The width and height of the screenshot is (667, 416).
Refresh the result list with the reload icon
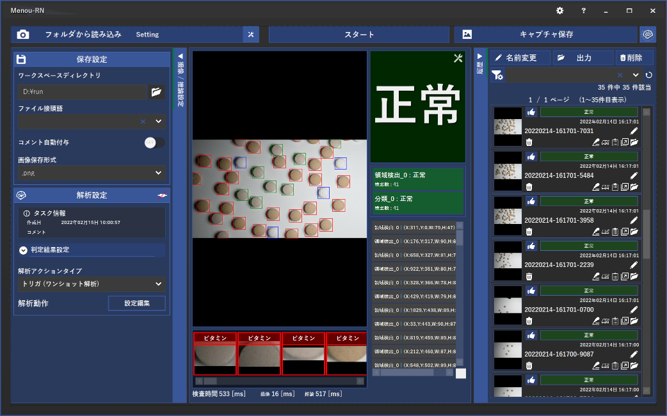pos(649,75)
